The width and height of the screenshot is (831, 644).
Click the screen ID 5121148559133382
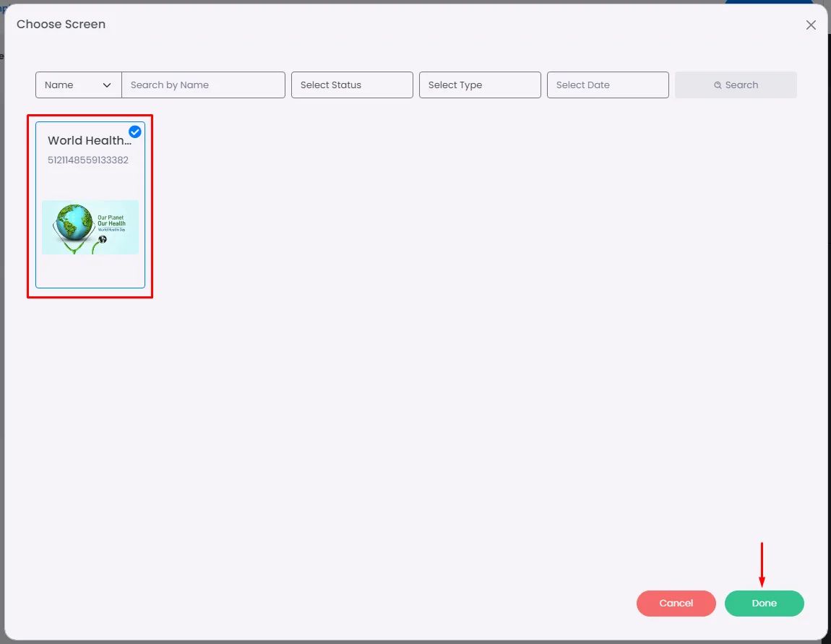tap(88, 160)
